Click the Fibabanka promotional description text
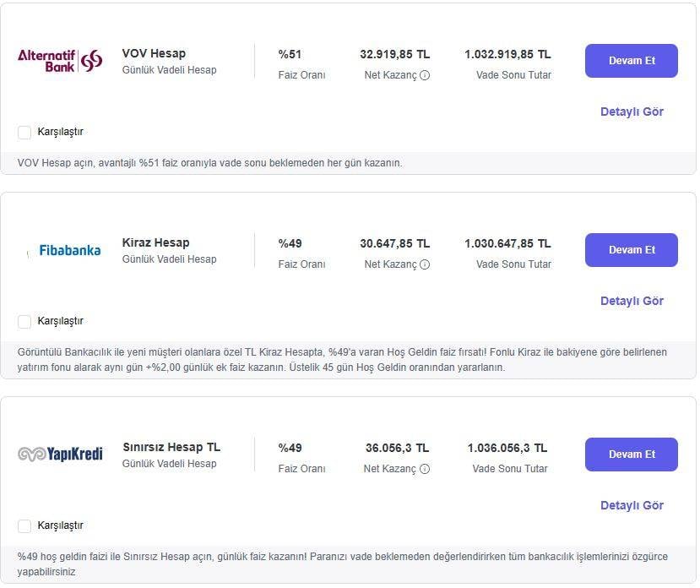 point(342,359)
